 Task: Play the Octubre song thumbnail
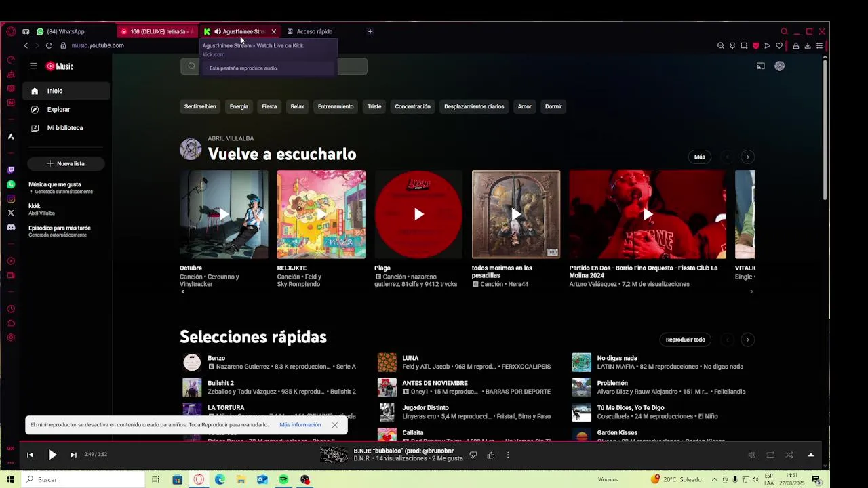click(224, 214)
